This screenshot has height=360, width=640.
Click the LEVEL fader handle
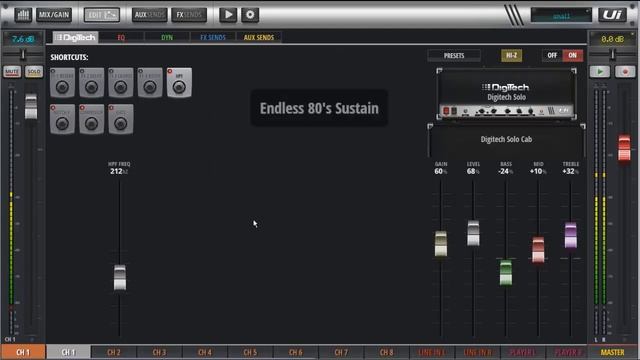click(473, 233)
